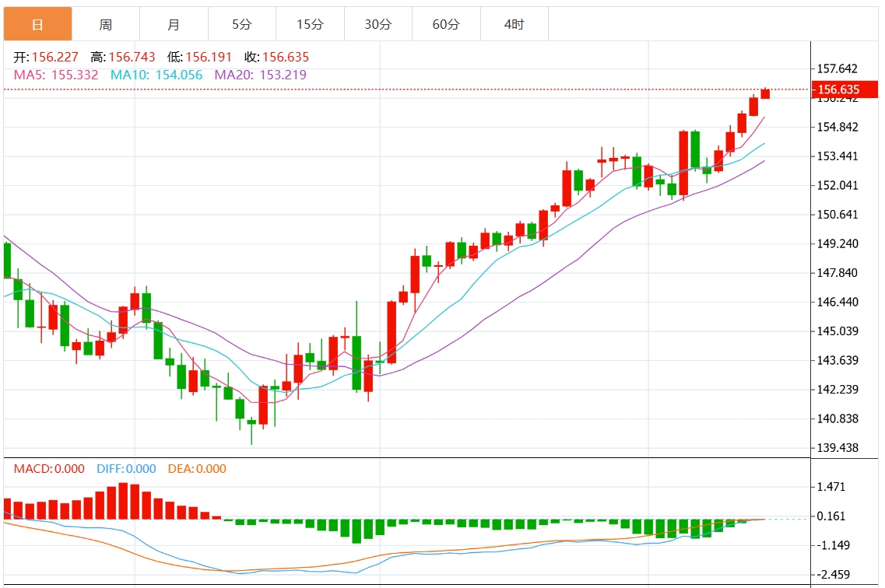
Task: Click the 143.639 price axis label
Action: pos(838,360)
